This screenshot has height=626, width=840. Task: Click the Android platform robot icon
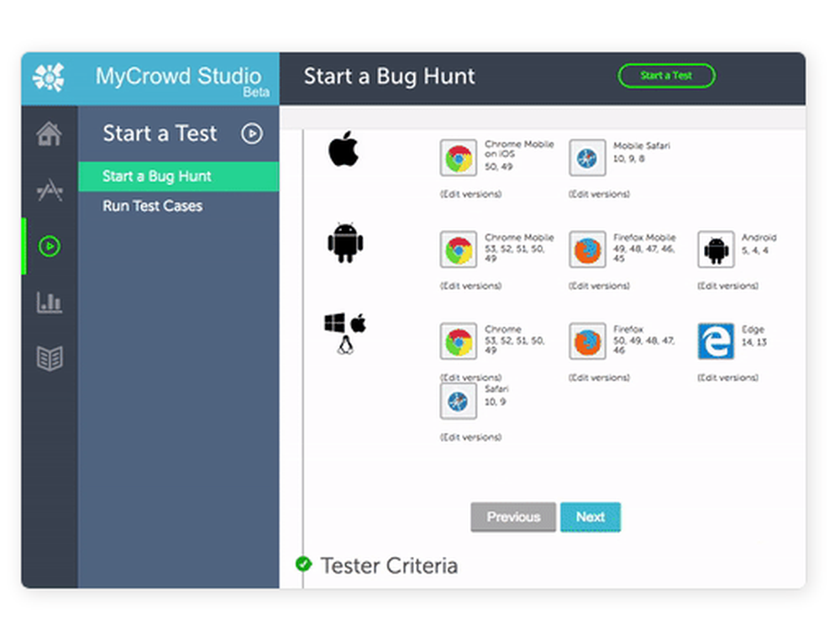345,242
